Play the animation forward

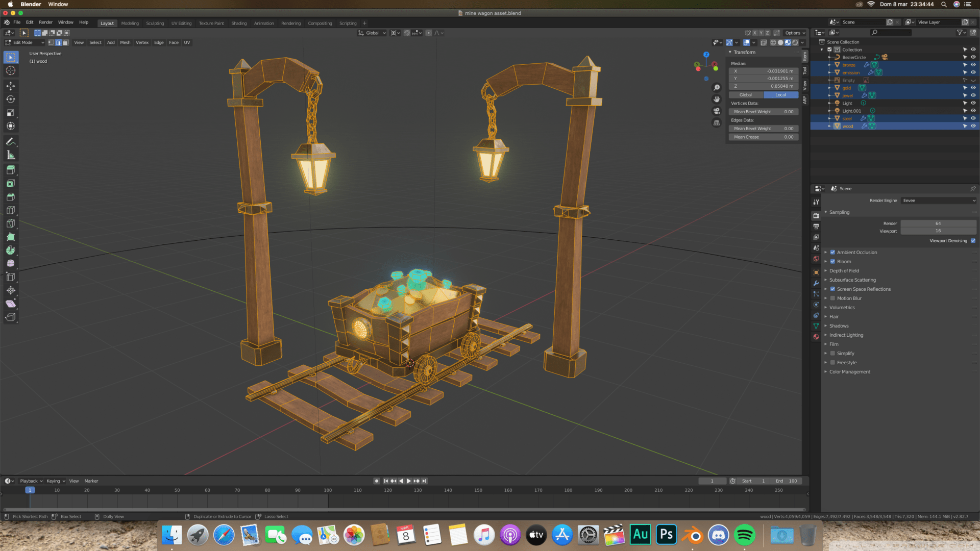(x=408, y=481)
